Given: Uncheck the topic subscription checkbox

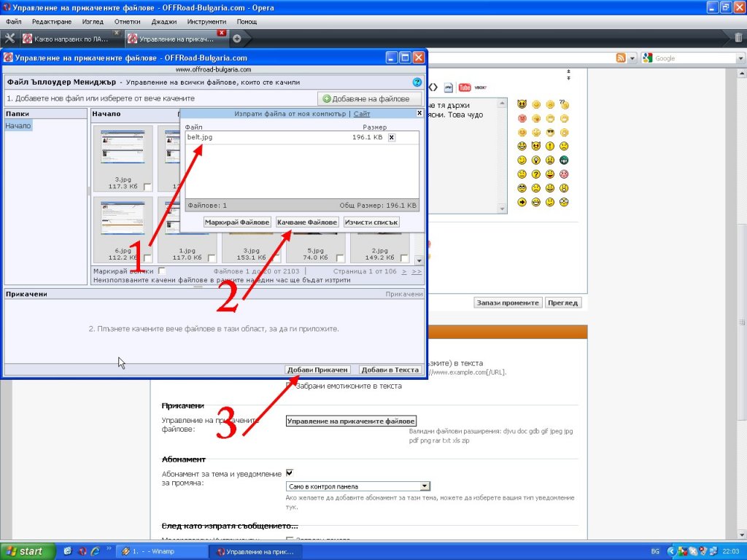Looking at the screenshot, I should 289,472.
